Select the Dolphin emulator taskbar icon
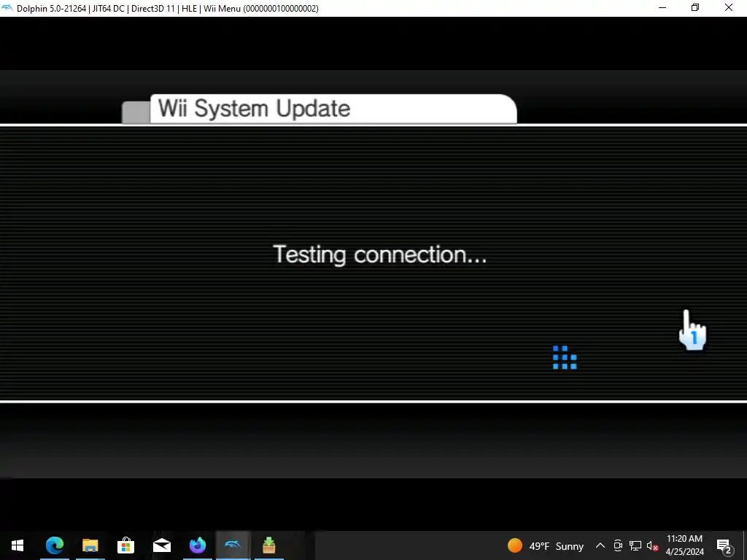Viewport: 747px width, 560px height. [233, 545]
